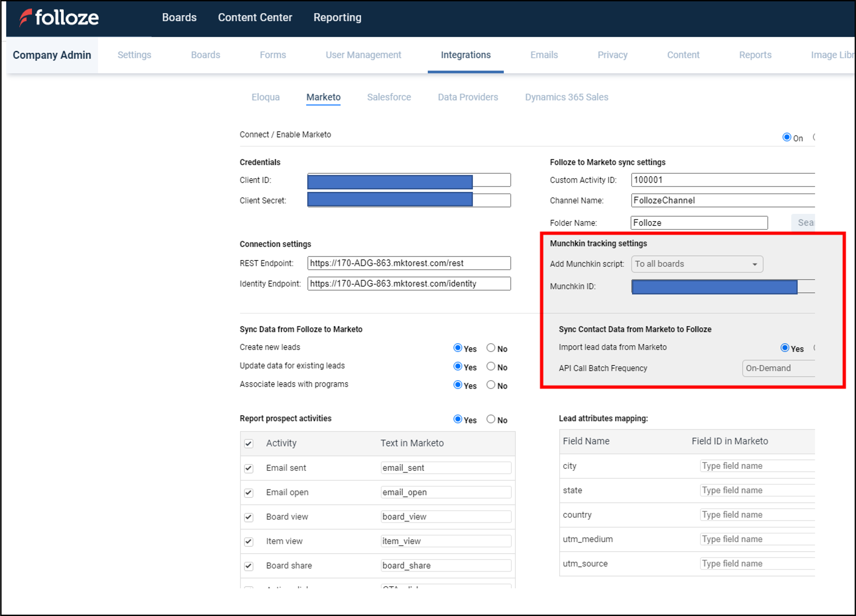Select No for Update data for existing leads
Image resolution: width=856 pixels, height=616 pixels.
pyautogui.click(x=491, y=366)
